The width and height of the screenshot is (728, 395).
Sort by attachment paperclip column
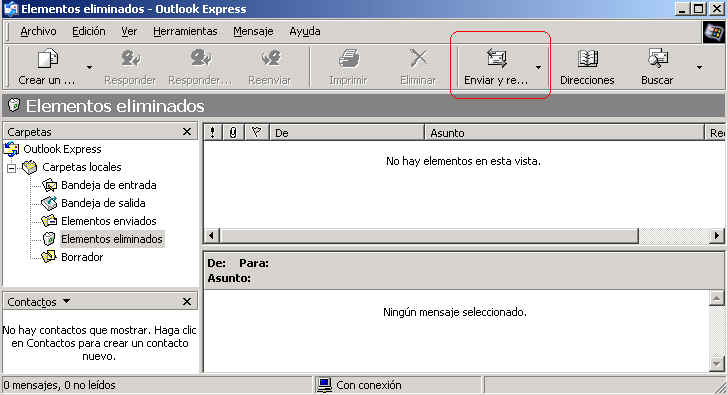[x=233, y=133]
